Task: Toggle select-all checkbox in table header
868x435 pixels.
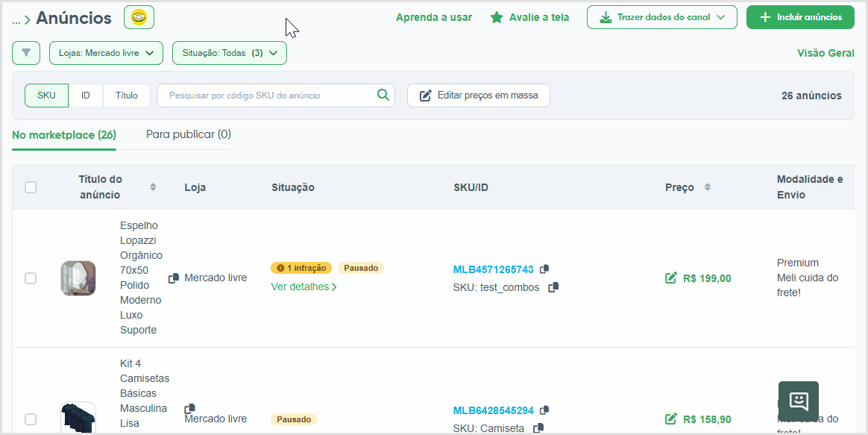Action: click(31, 187)
